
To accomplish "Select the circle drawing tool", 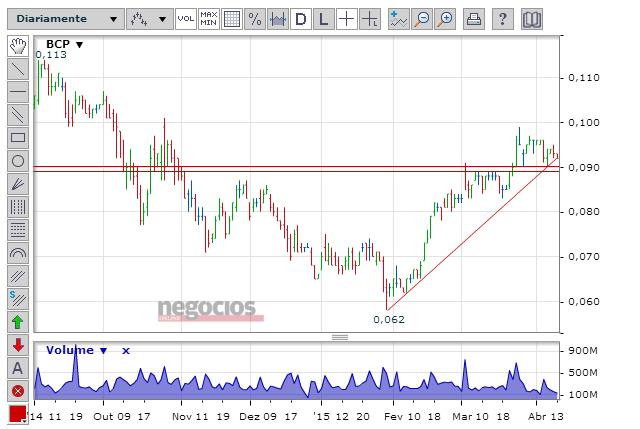I will 18,161.
